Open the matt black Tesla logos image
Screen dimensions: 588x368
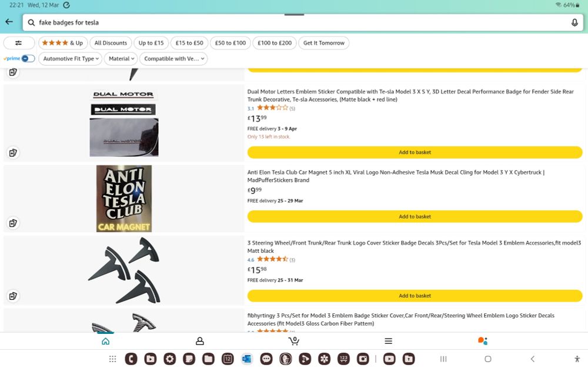click(x=124, y=270)
